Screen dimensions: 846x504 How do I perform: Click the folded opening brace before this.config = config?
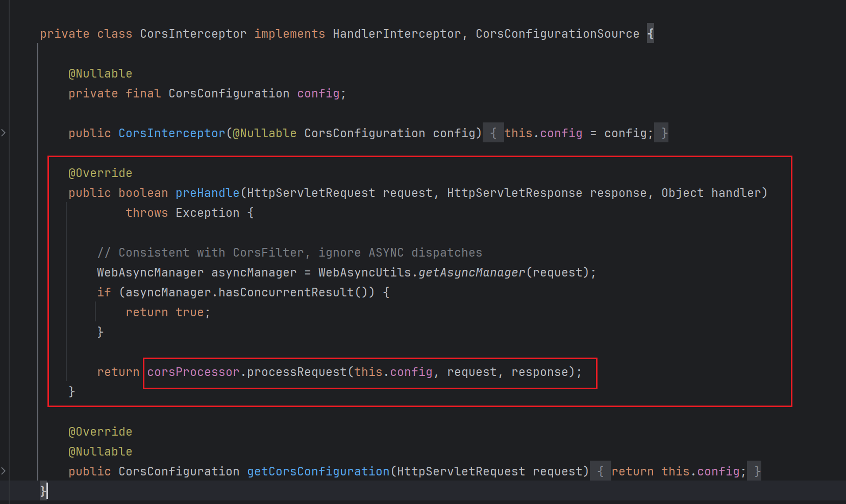pos(493,133)
